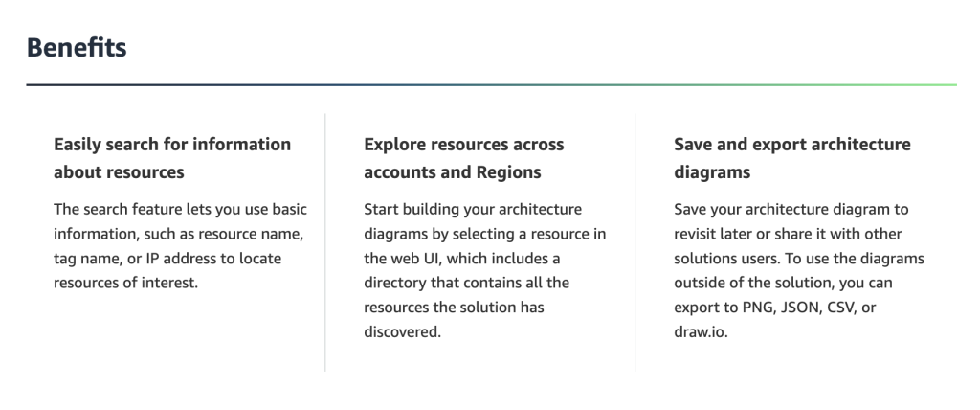
Task: Click the vertical divider after the first column
Action: 325,241
